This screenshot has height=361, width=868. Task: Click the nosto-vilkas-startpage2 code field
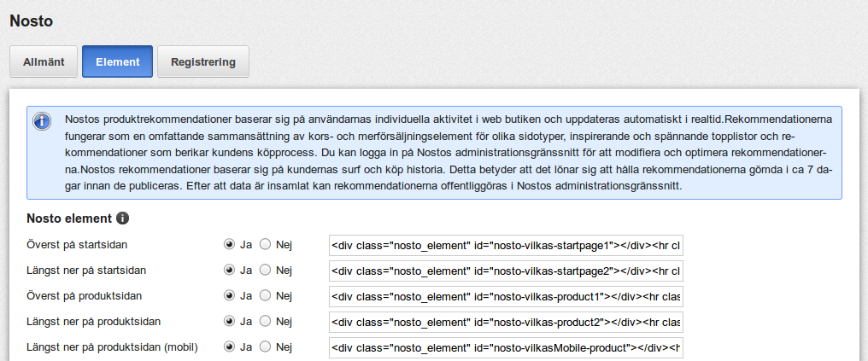coord(506,271)
